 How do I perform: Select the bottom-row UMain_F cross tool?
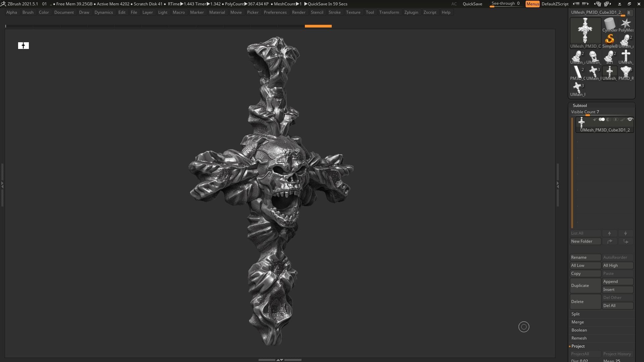(x=577, y=89)
